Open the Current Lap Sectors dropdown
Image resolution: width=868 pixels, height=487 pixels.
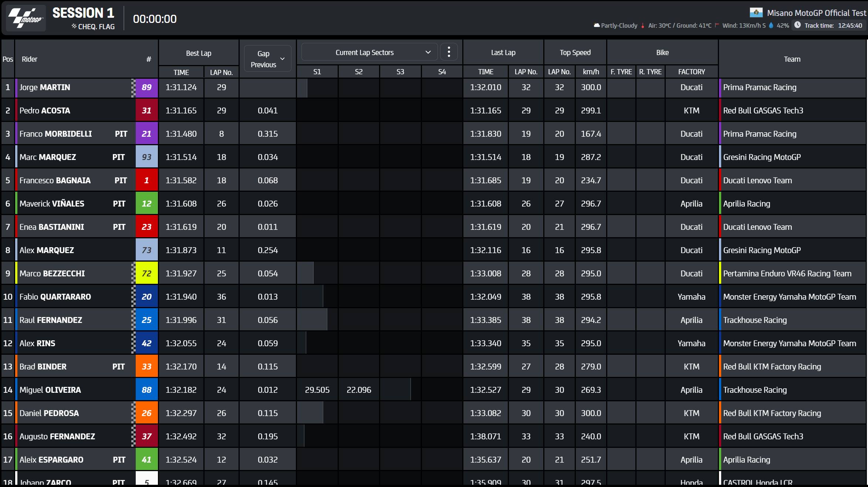pyautogui.click(x=364, y=52)
